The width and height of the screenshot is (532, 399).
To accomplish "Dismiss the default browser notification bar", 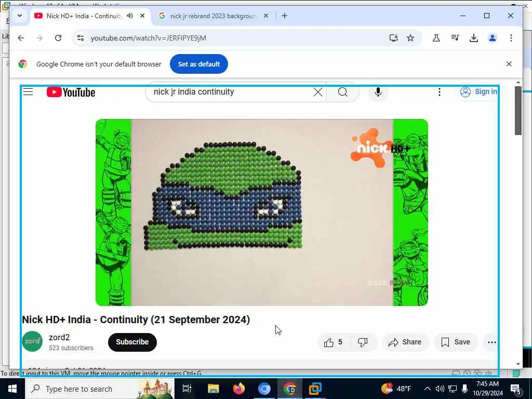I will pyautogui.click(x=509, y=64).
